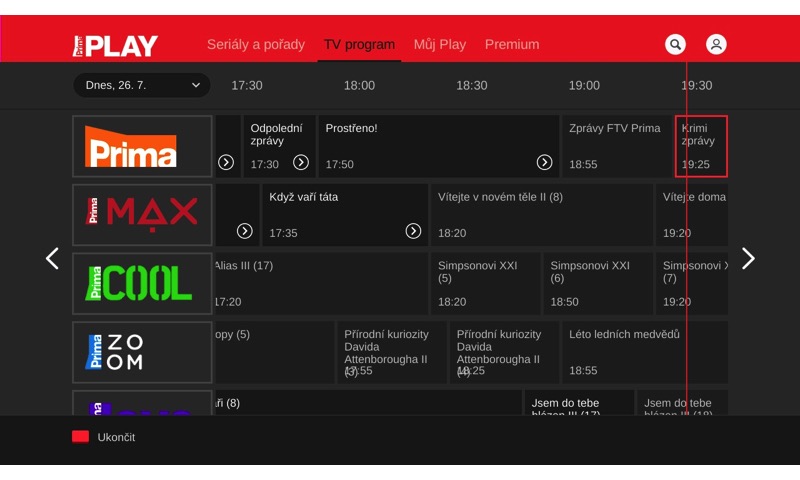This screenshot has height=480, width=800.
Task: Play Když vaří táta using its arrow icon
Action: pyautogui.click(x=413, y=231)
